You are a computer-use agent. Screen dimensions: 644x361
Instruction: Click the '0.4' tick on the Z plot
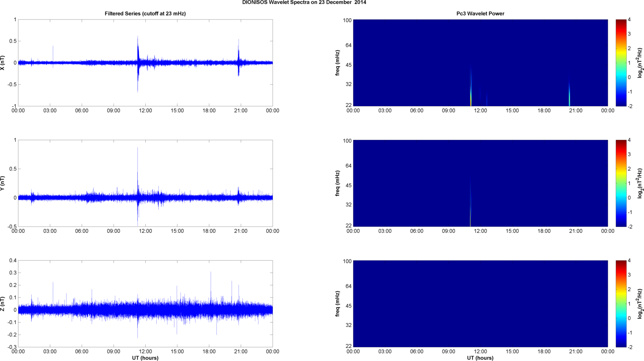click(x=13, y=260)
